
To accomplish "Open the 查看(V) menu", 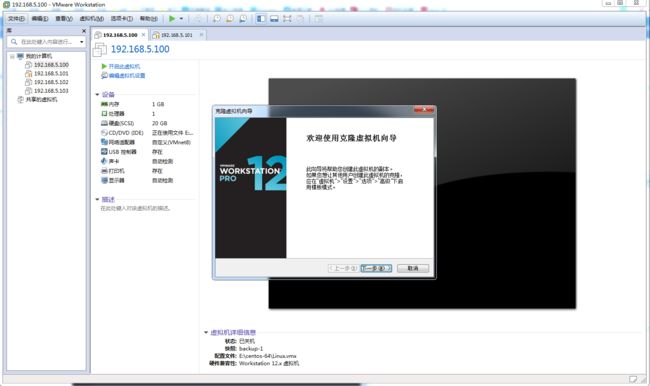I will click(x=64, y=19).
